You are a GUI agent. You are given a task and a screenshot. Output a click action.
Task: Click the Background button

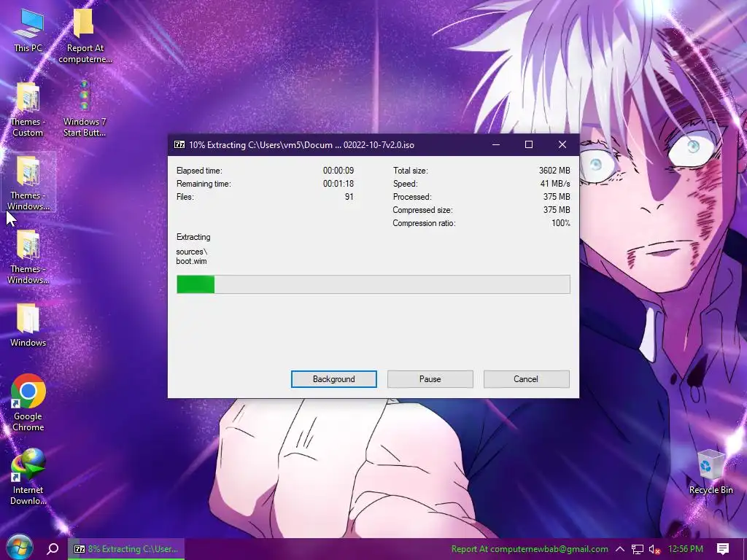(x=334, y=379)
